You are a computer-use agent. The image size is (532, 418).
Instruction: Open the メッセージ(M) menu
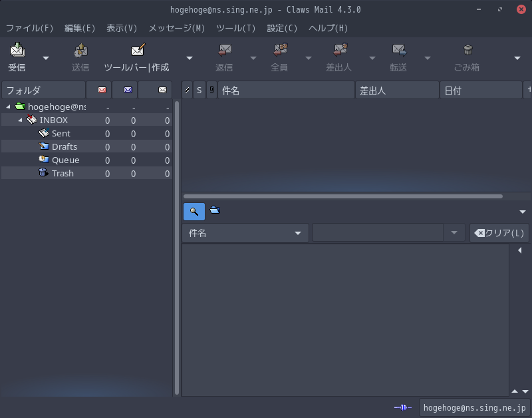177,28
